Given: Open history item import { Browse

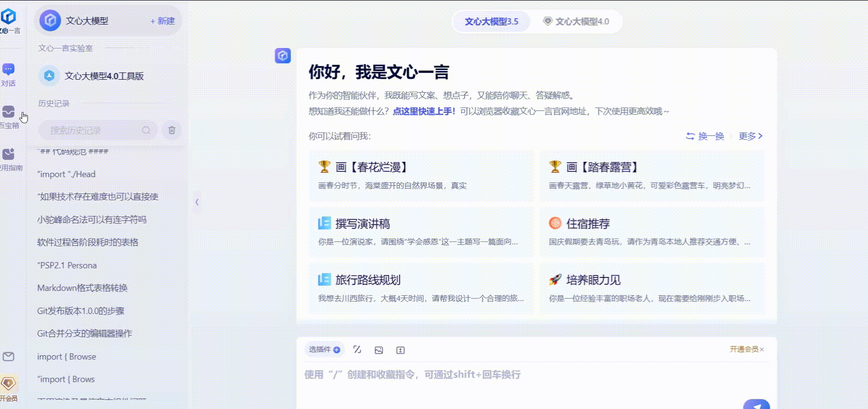Looking at the screenshot, I should pos(66,357).
